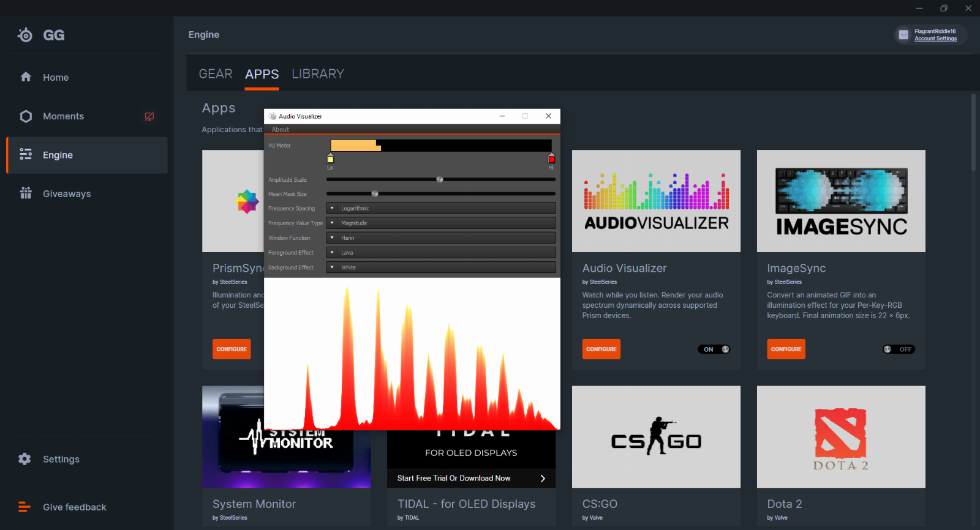
Task: Open the Window Function Hann dropdown
Action: coord(441,237)
